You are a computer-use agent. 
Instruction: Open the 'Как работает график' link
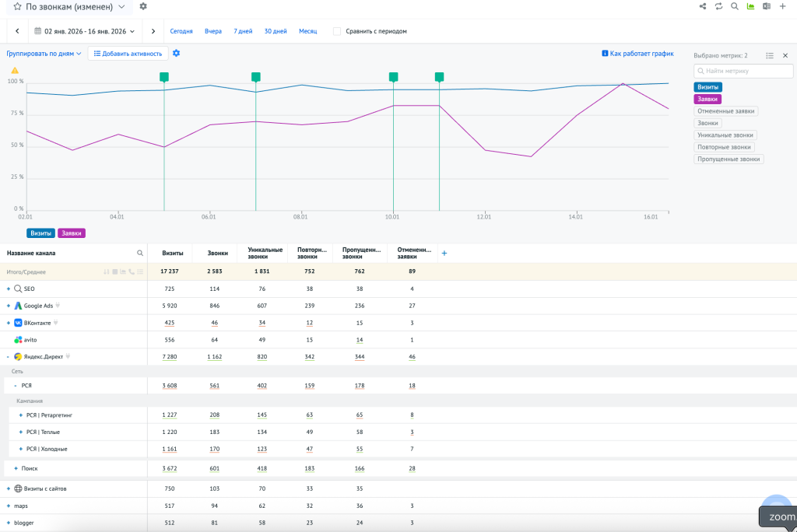(637, 54)
